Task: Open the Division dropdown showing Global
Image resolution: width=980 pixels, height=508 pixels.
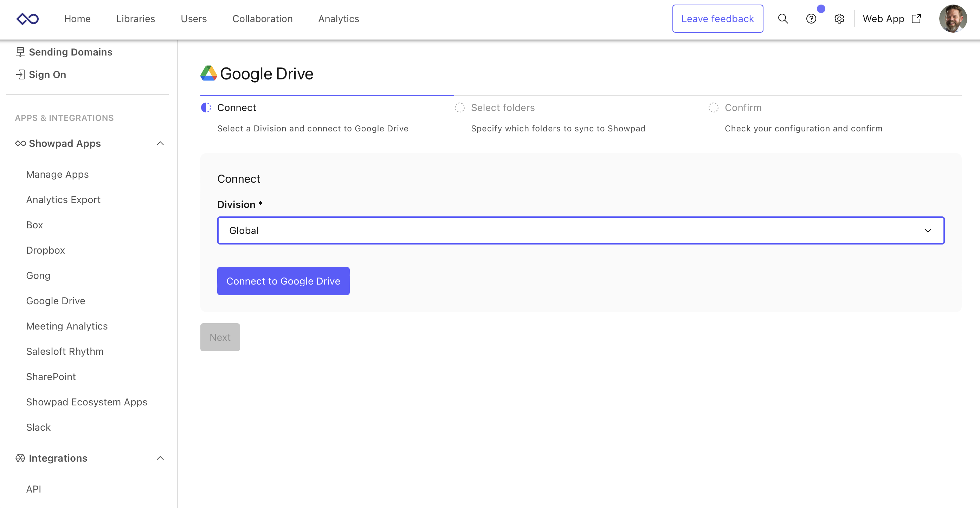Action: (581, 230)
